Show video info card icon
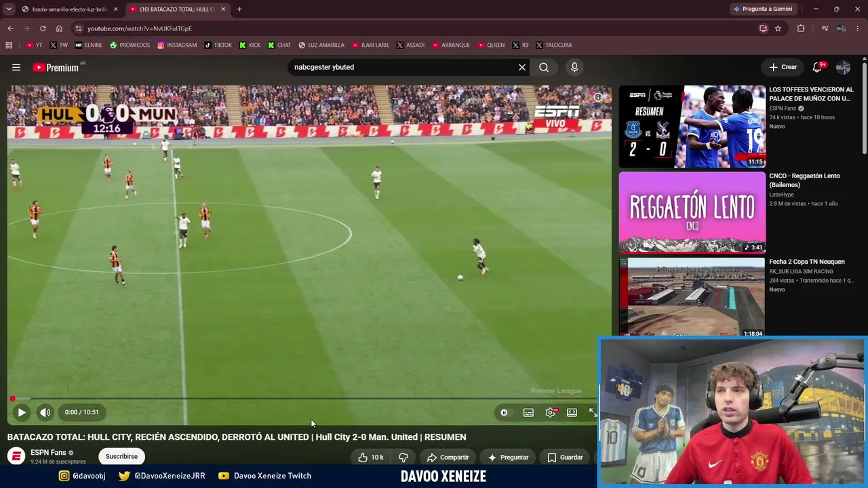The height and width of the screenshot is (488, 868). pyautogui.click(x=597, y=97)
